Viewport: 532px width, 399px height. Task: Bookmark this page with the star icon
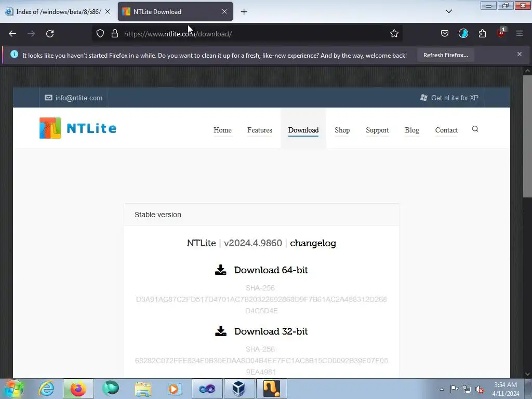click(394, 34)
